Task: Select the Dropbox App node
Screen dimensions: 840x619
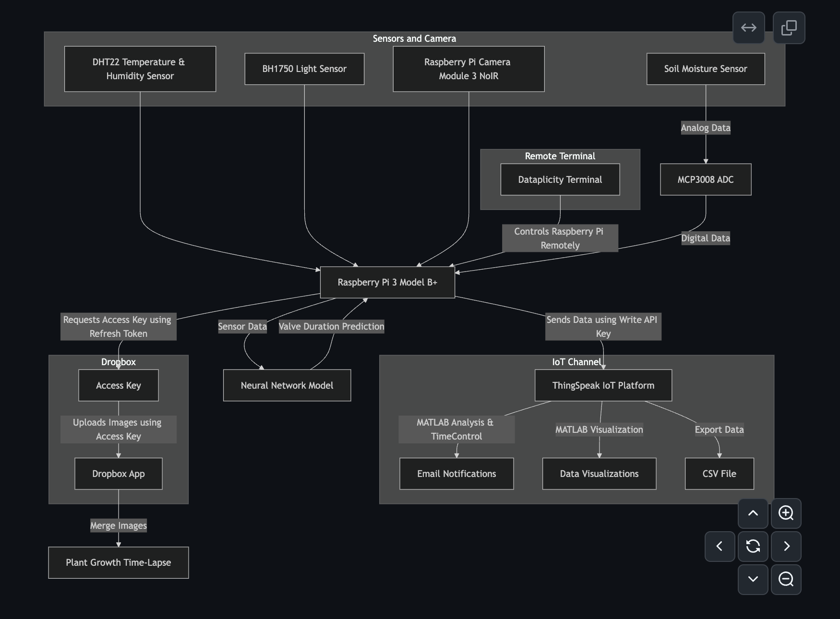Action: point(118,474)
